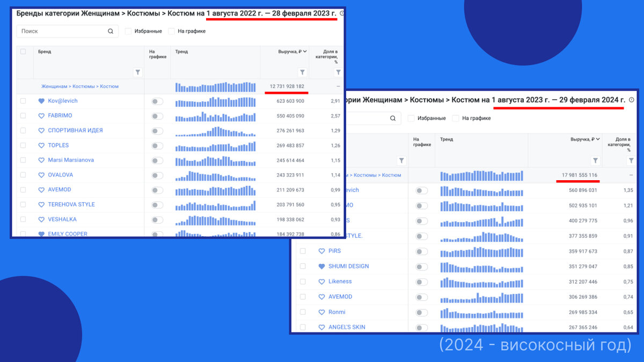The image size is (644, 362).
Task: Open the СПОРТИВНАЯ ИДЕЯ brand link
Action: pos(75,130)
